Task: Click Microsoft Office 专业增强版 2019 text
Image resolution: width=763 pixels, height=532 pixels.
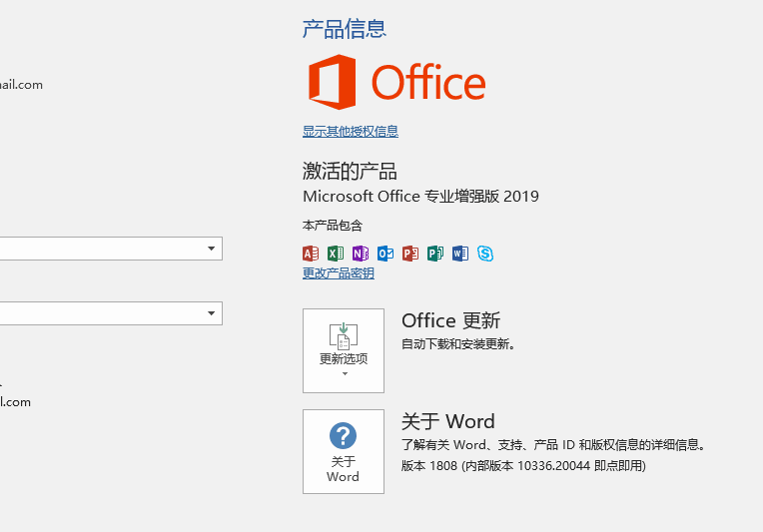Action: coord(420,197)
